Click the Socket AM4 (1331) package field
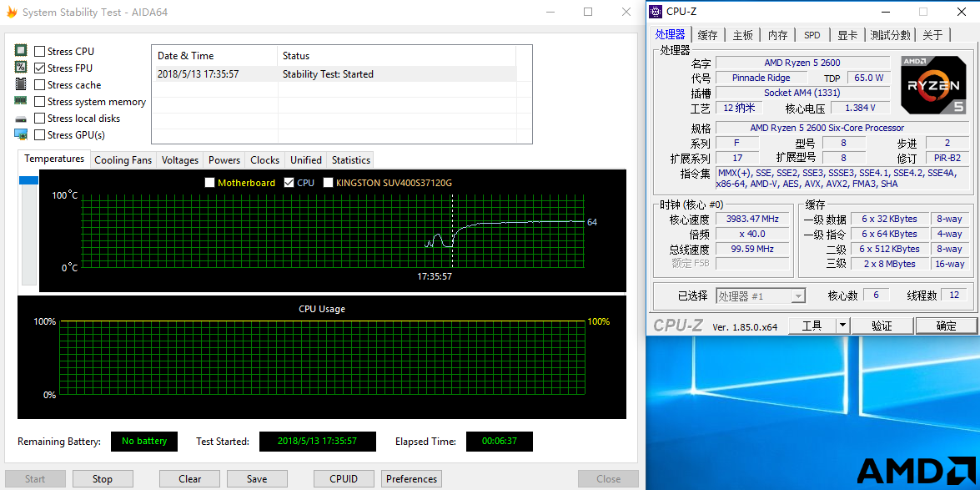 click(802, 93)
